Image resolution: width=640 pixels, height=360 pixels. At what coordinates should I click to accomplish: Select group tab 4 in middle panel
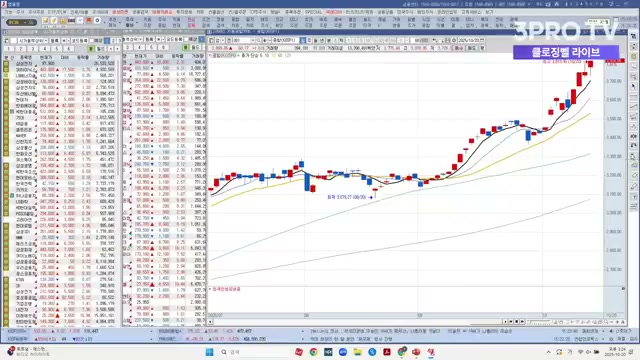[139, 47]
